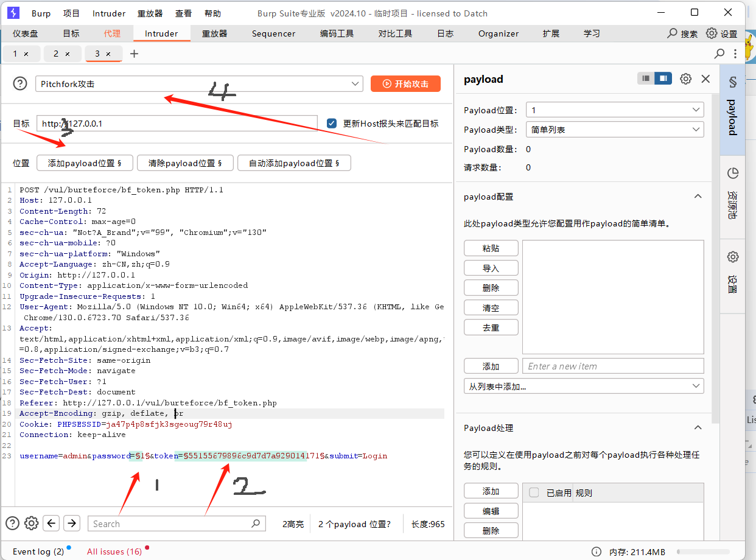Go to next search match arrow
Viewport: 756px width, 560px height.
pos(72,523)
